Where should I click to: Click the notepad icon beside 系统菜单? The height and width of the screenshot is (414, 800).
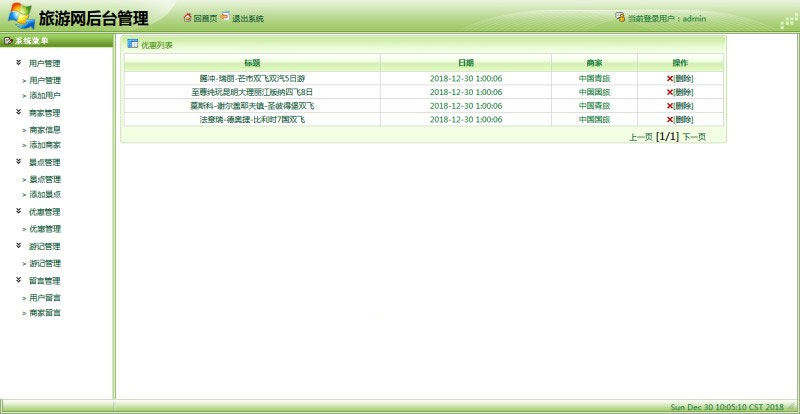pos(8,41)
